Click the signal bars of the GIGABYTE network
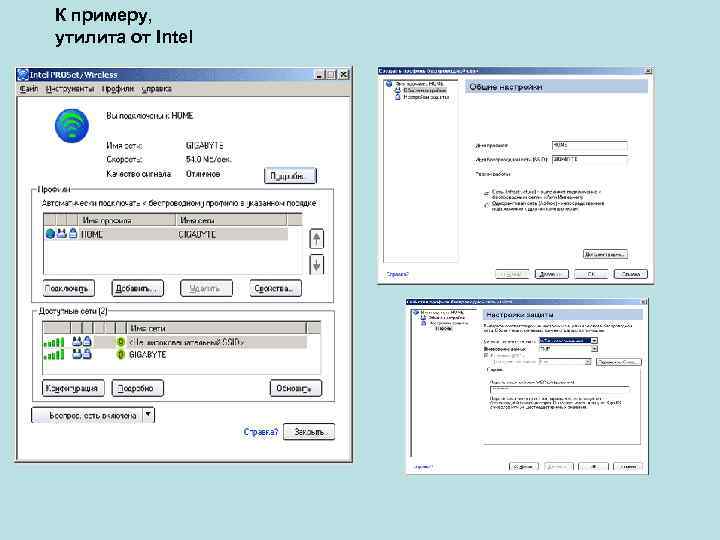The height and width of the screenshot is (540, 720). click(54, 354)
